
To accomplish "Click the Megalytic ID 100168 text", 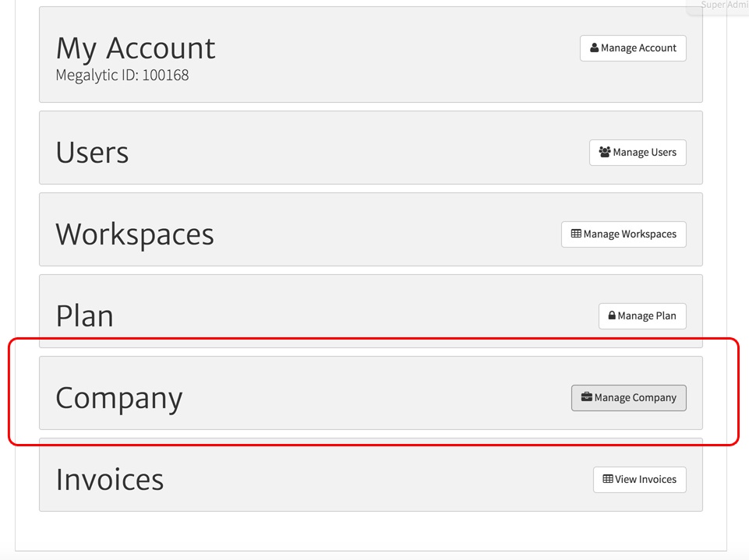I will 124,75.
